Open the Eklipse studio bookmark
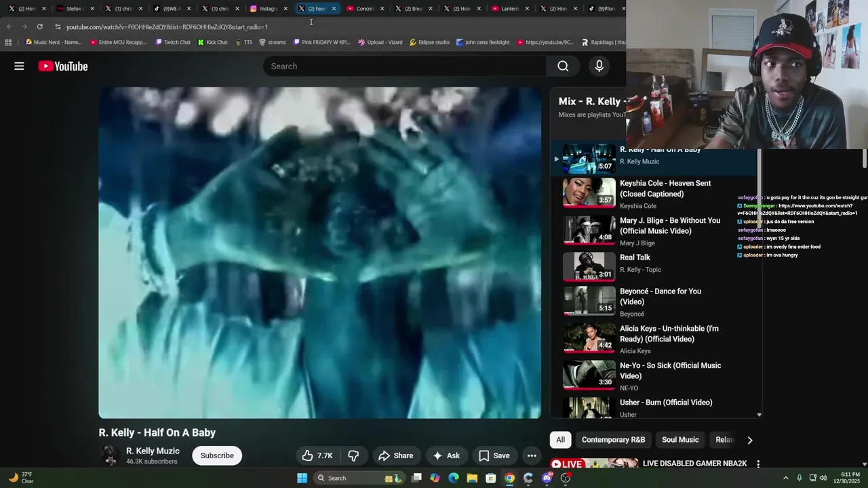Screen dimensions: 868x488 click(x=429, y=42)
